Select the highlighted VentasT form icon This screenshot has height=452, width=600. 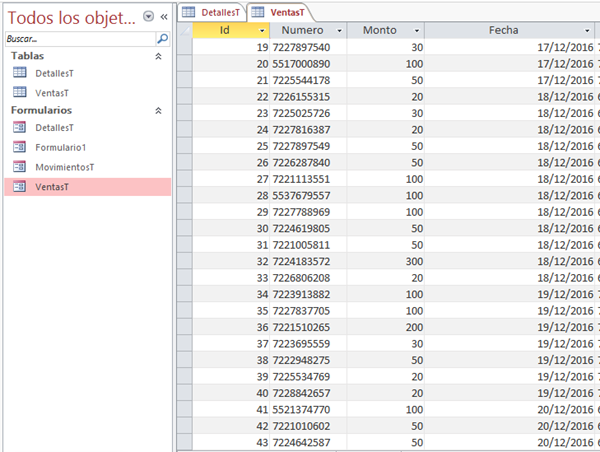(x=18, y=187)
